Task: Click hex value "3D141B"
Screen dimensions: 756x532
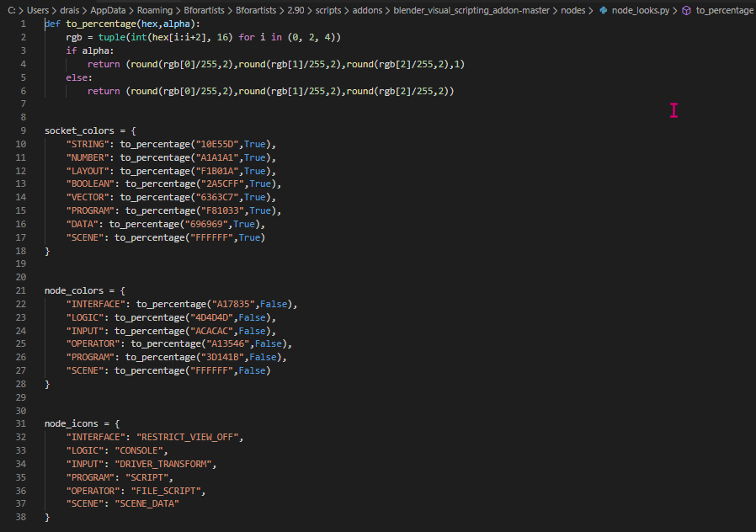Action: pyautogui.click(x=221, y=357)
